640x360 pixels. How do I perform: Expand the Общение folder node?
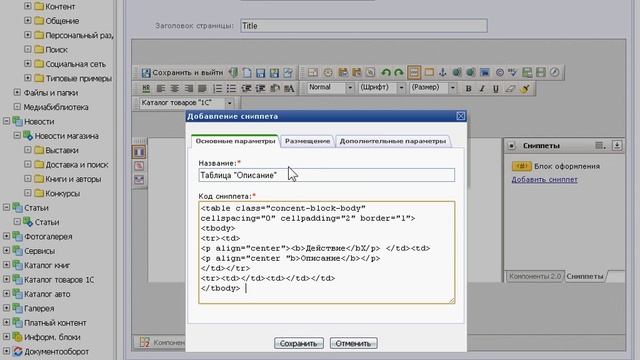pyautogui.click(x=27, y=20)
